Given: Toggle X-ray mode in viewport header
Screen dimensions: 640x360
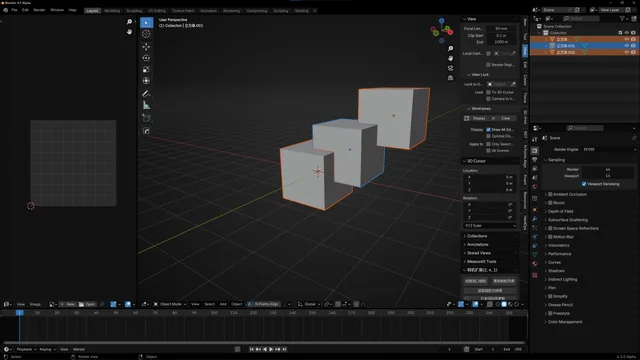Looking at the screenshot, I should click(x=490, y=304).
